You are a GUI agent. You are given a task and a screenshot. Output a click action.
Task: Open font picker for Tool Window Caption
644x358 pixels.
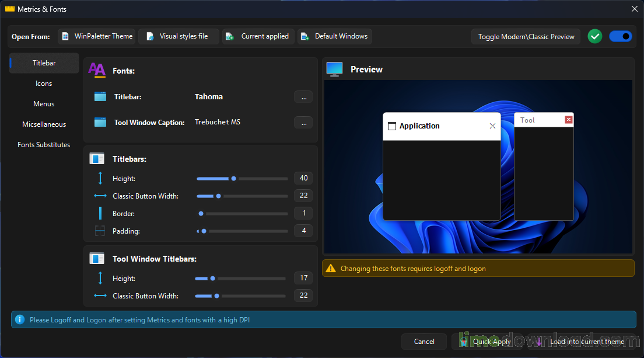pos(303,123)
